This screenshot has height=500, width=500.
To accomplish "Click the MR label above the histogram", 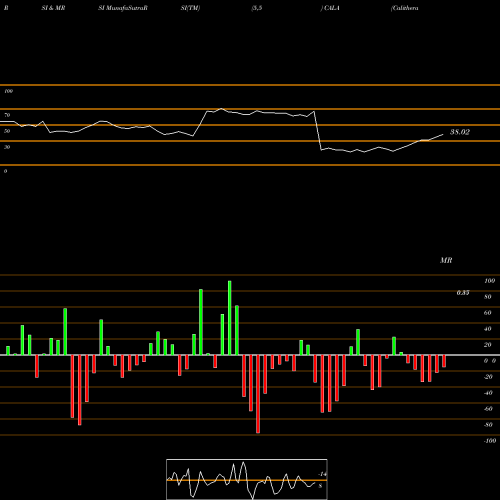I will click(446, 260).
